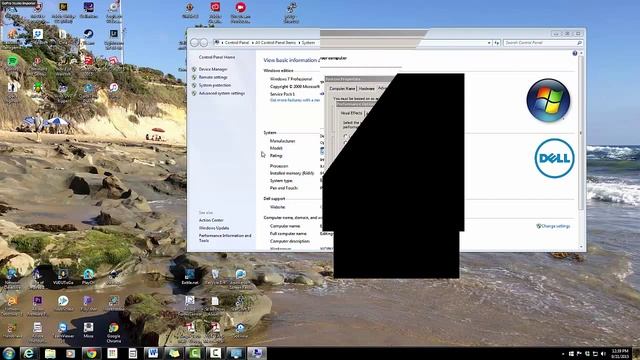Open File Explorer from the taskbar
This screenshot has height=360, width=640.
(x=50, y=353)
